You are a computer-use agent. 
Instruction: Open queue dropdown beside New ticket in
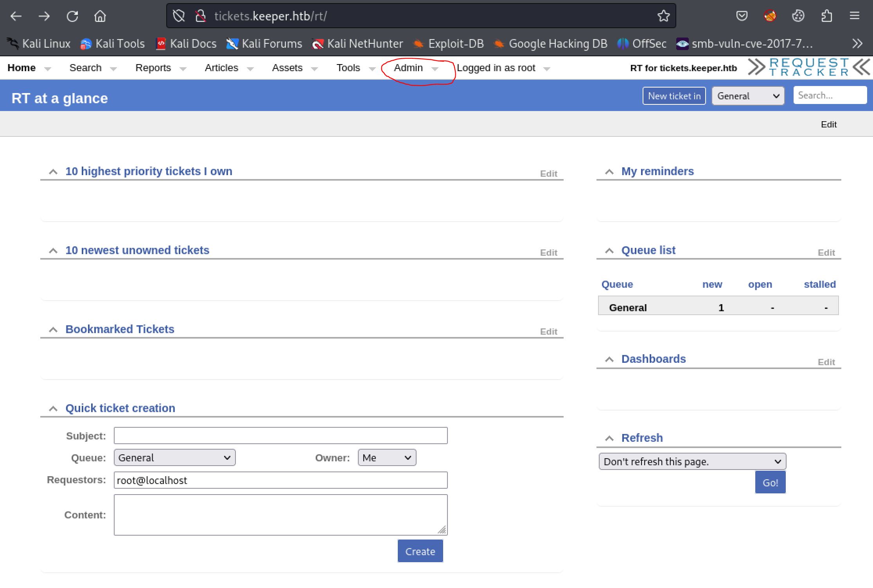pyautogui.click(x=747, y=96)
